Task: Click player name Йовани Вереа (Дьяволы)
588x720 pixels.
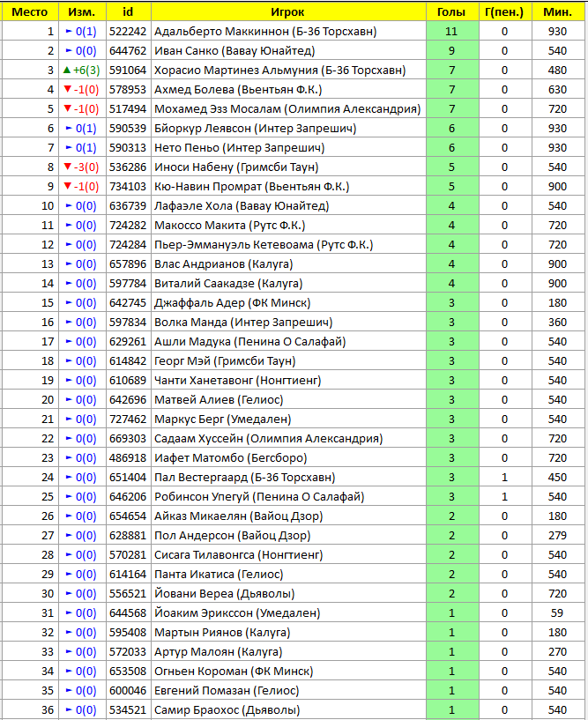Action: [x=224, y=594]
